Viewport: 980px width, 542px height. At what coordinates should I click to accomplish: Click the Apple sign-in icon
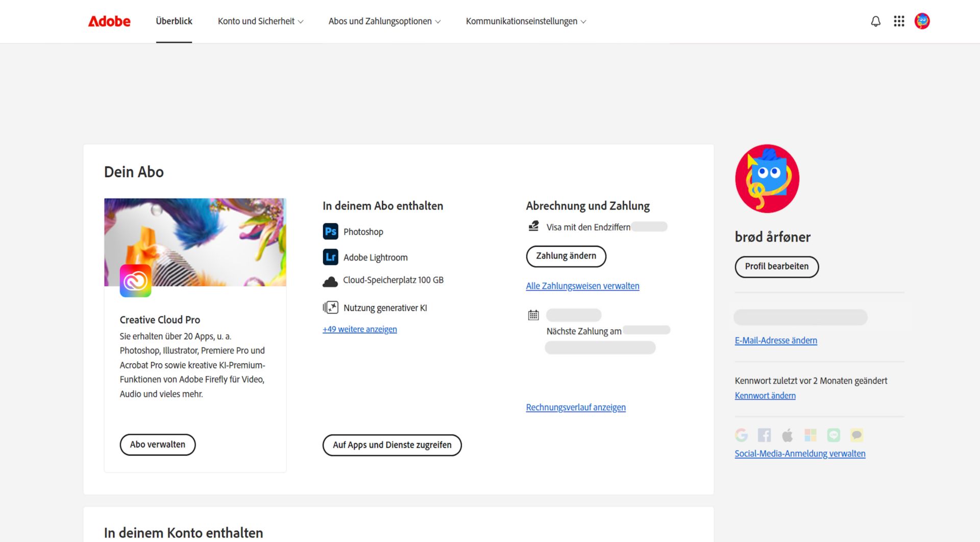(787, 435)
